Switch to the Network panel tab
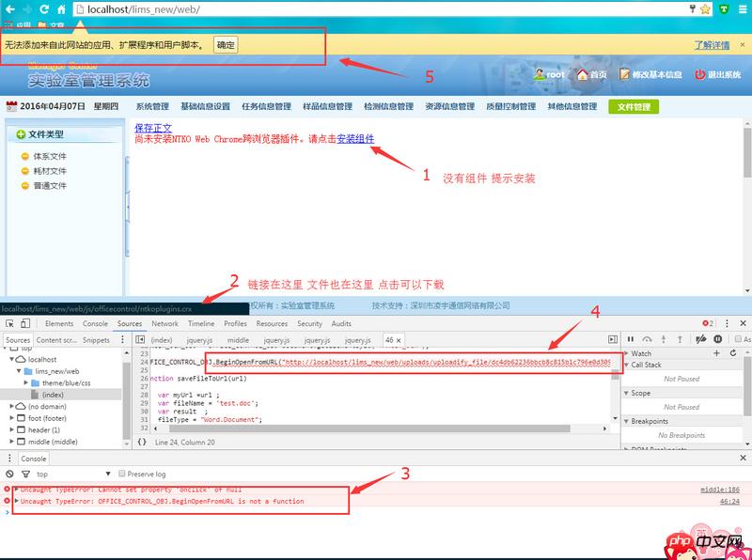This screenshot has width=752, height=560. [165, 323]
